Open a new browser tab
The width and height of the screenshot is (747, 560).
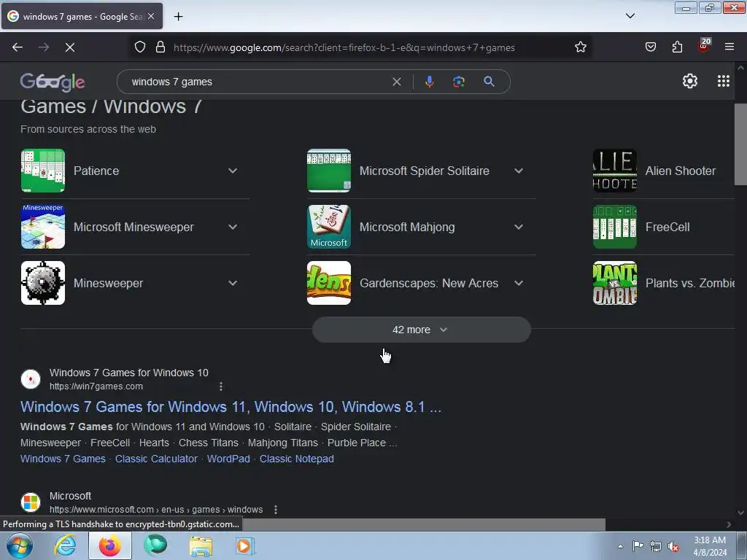(178, 17)
